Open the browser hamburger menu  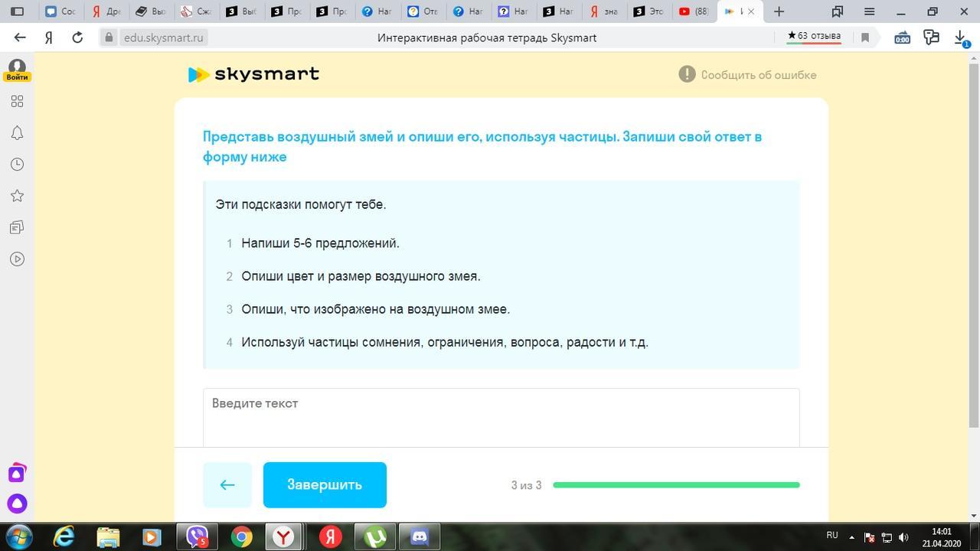869,11
